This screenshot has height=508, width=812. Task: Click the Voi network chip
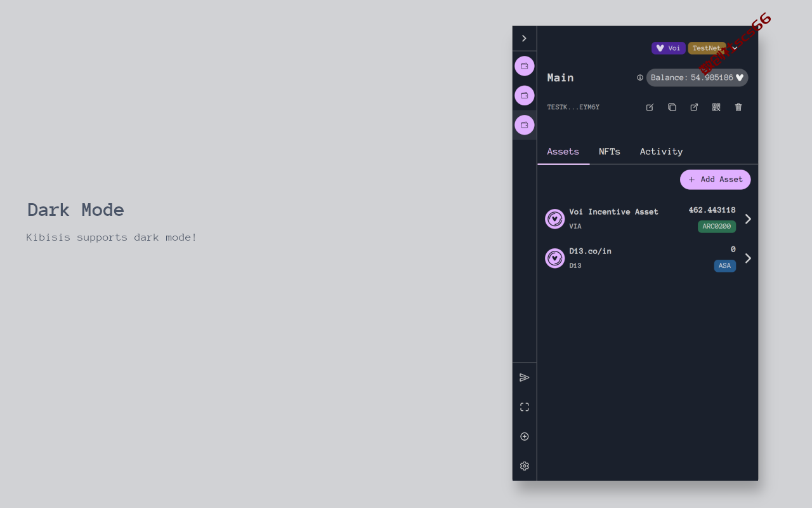point(668,48)
